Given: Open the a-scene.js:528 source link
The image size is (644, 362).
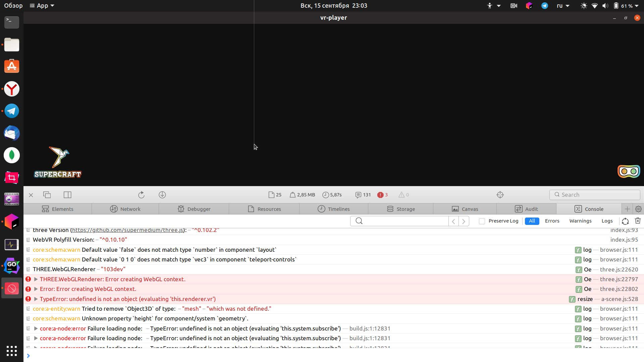Looking at the screenshot, I should (620, 299).
